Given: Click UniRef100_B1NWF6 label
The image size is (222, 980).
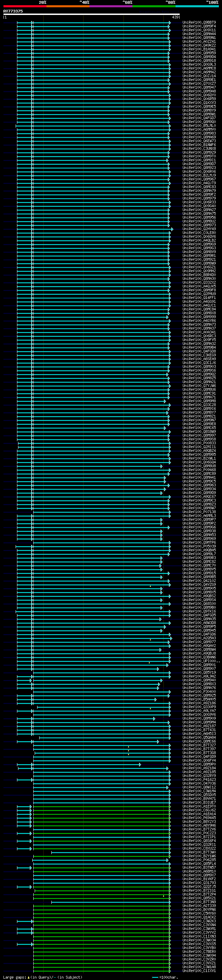Looking at the screenshot, I should 199,145.
